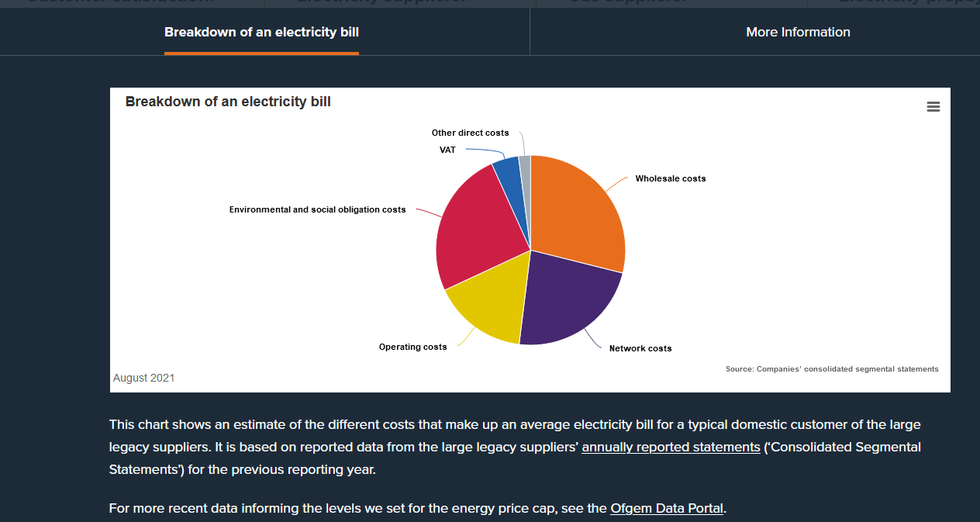
Task: Click the August 2021 date caption
Action: (143, 378)
